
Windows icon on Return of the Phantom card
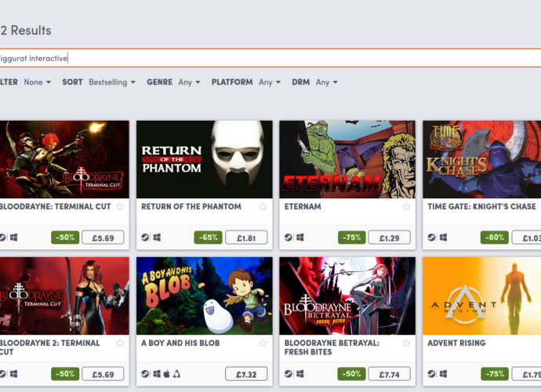point(157,238)
